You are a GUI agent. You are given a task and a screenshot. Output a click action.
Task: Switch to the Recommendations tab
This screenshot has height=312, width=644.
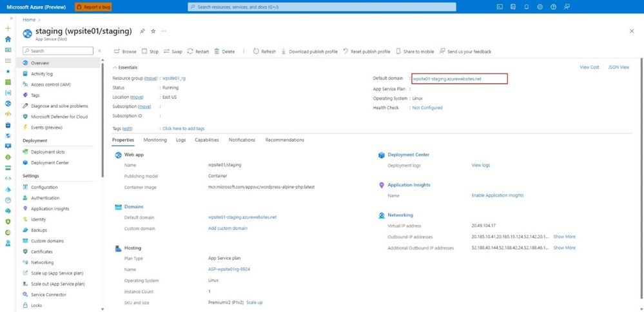(x=285, y=140)
